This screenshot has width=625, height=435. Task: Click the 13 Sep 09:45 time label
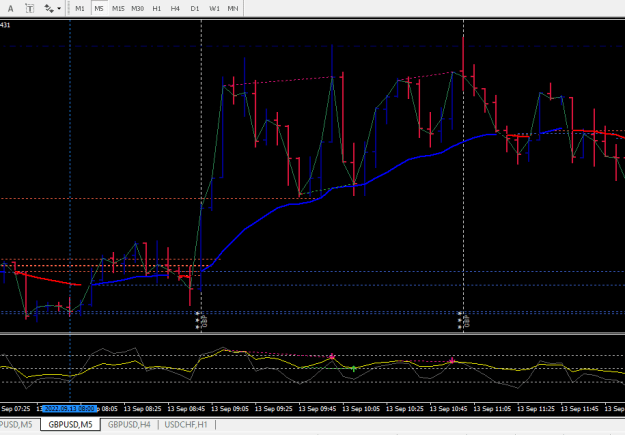pos(317,409)
